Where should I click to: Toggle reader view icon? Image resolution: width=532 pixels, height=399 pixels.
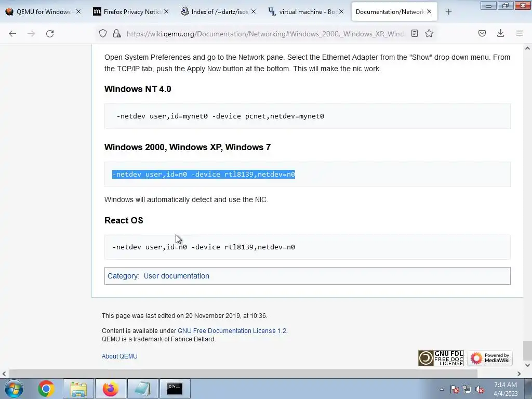(414, 33)
